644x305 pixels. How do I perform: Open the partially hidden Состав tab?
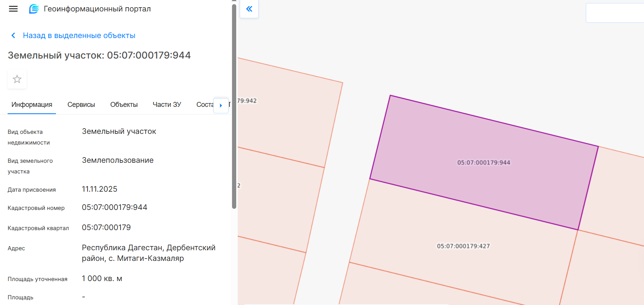(x=204, y=105)
